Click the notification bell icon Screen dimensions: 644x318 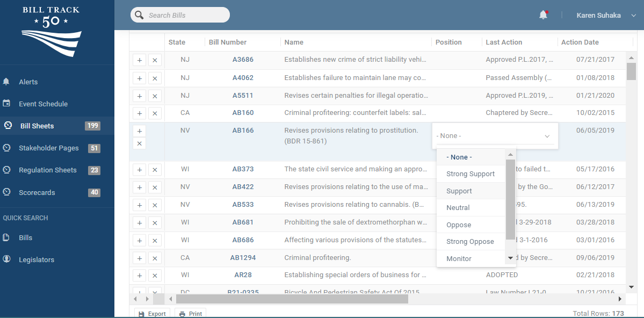click(543, 15)
